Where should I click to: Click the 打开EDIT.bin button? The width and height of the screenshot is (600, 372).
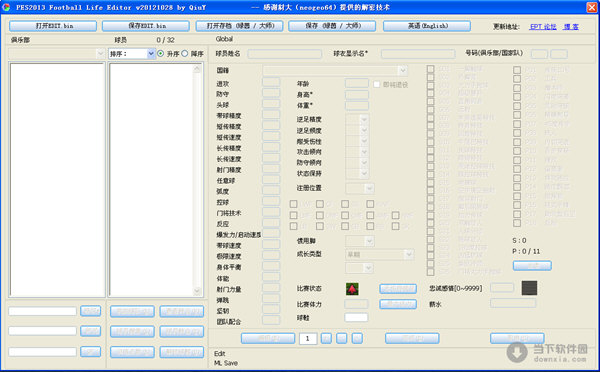[x=53, y=26]
